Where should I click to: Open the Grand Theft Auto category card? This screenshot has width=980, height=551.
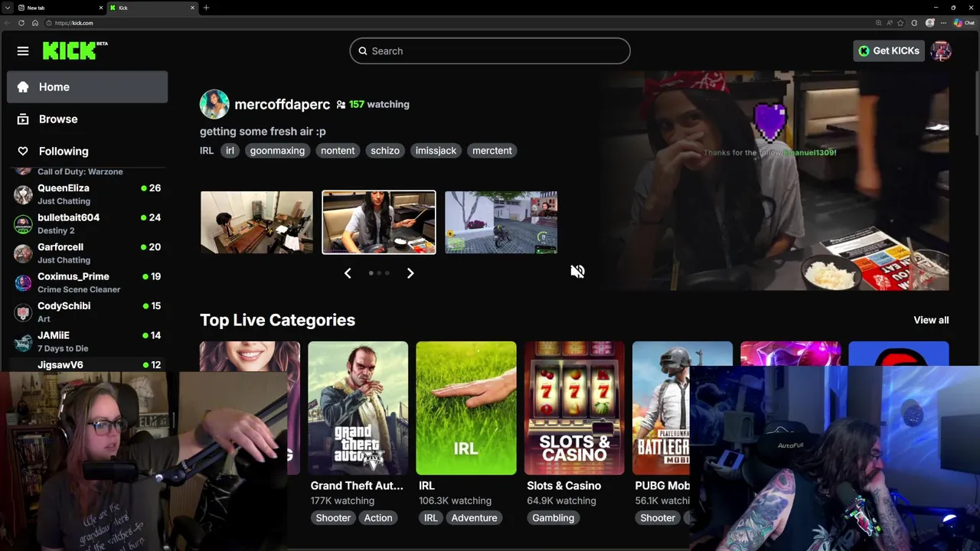(358, 408)
